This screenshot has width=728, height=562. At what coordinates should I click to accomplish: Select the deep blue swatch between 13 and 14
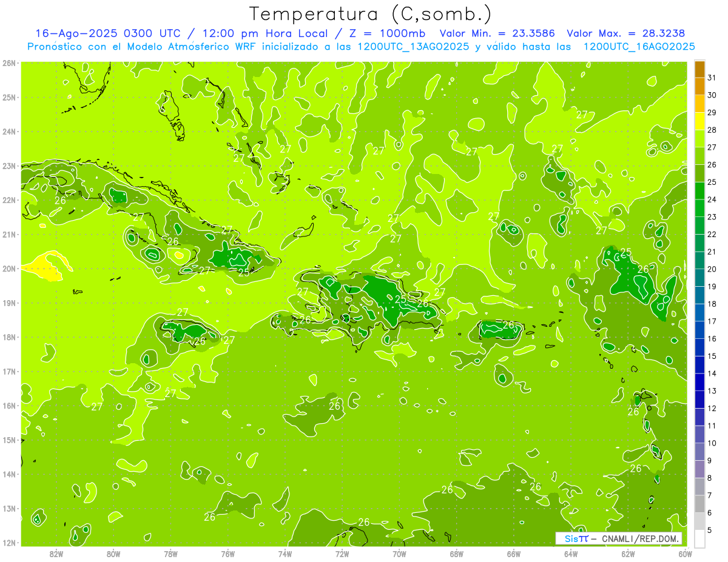(699, 383)
